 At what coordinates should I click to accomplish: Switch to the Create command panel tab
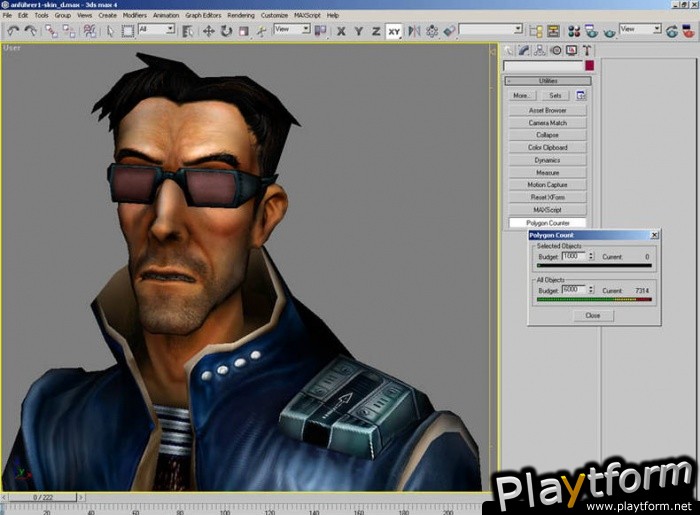pos(508,50)
